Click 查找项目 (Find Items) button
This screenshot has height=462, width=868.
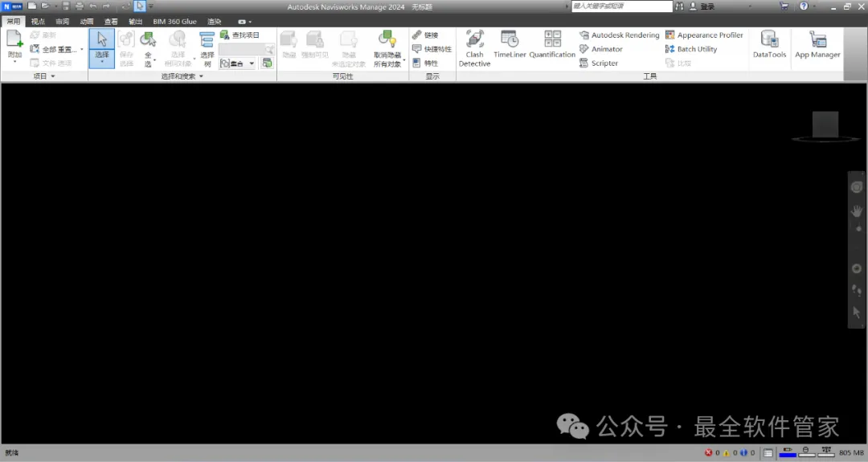coord(240,35)
